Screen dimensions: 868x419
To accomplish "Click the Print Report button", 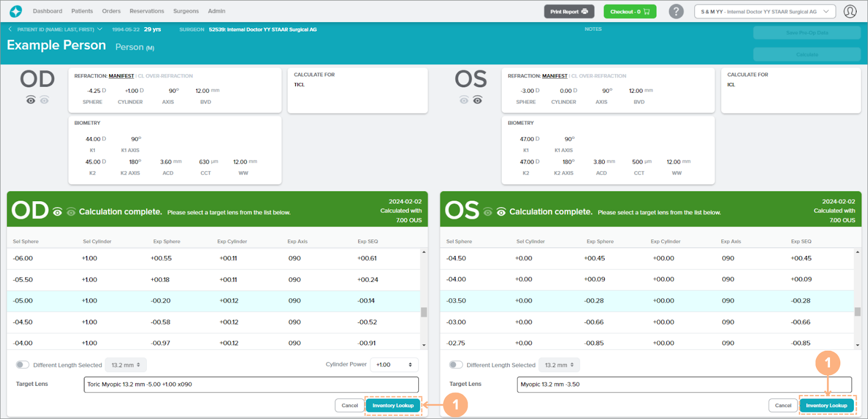I will point(569,11).
